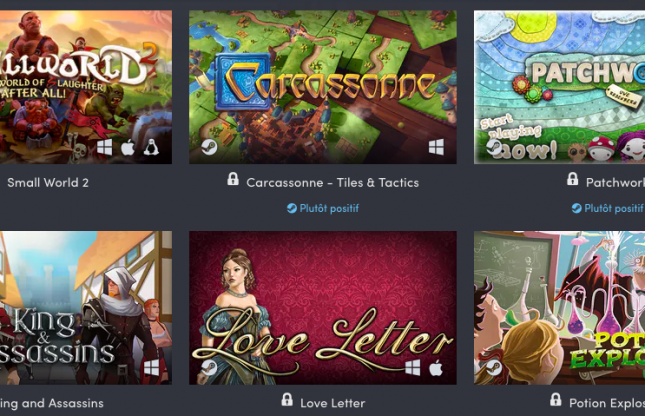Screen dimensions: 645x416
Task: Open the Carcassonne – Tiles & Tactics title
Action: (x=332, y=183)
